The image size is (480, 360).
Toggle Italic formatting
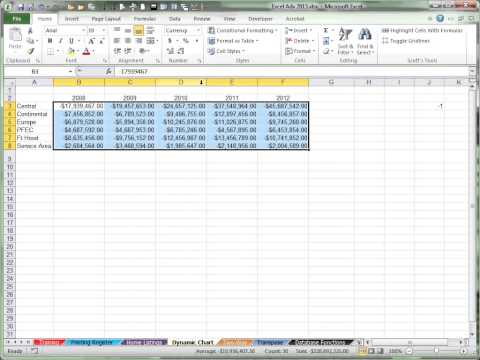(60, 41)
